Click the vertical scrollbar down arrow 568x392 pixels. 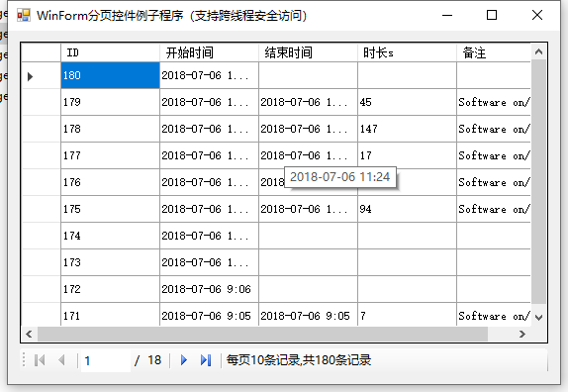click(x=538, y=318)
